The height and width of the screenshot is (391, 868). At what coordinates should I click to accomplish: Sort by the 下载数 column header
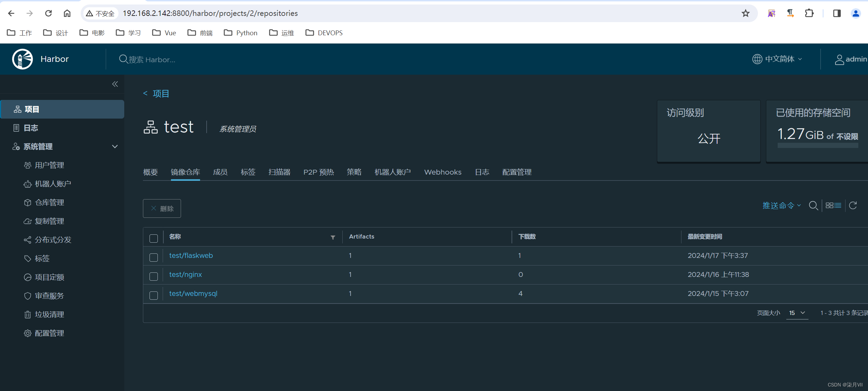(x=527, y=236)
